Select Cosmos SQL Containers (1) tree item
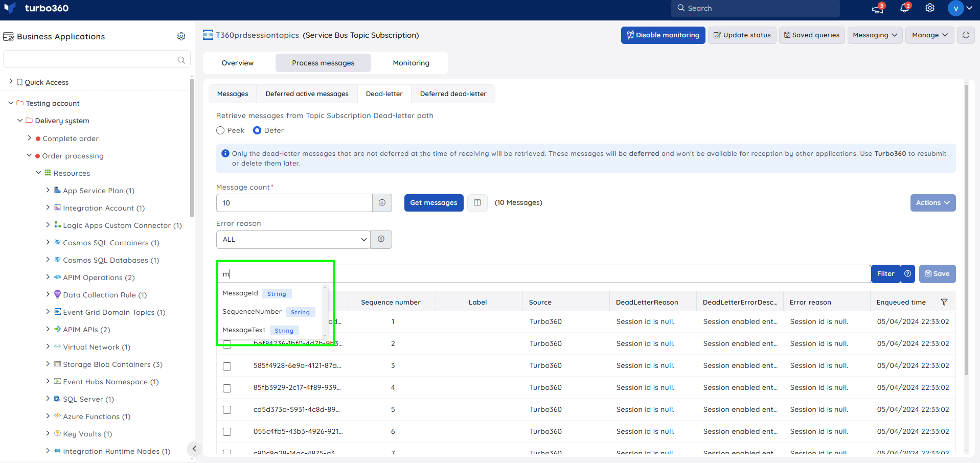 111,243
